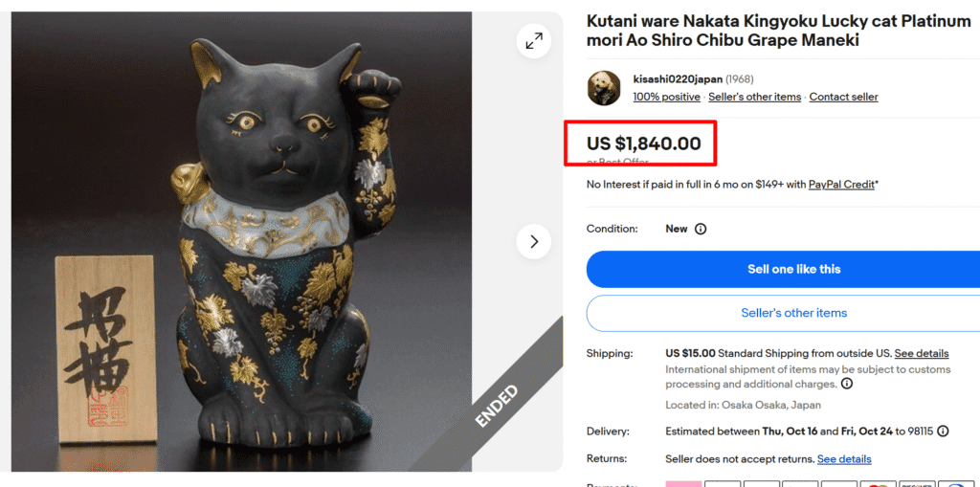View shipping See details link

coord(922,354)
